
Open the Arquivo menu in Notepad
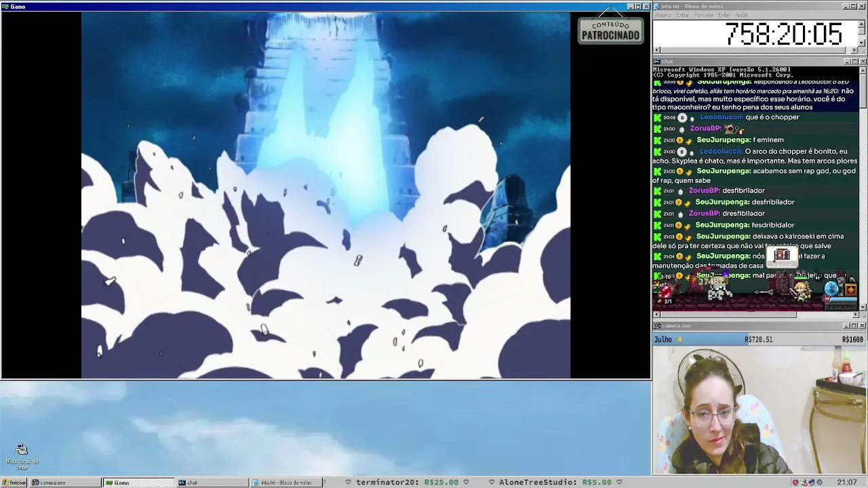pyautogui.click(x=663, y=15)
